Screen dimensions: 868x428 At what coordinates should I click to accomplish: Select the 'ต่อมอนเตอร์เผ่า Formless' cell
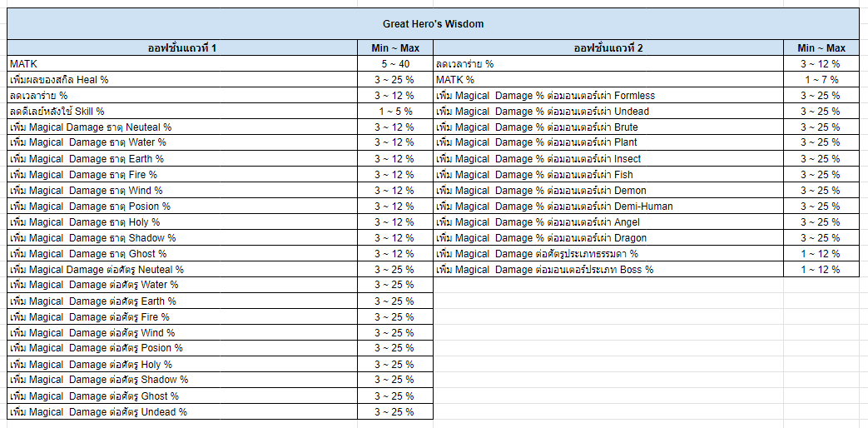[608, 95]
